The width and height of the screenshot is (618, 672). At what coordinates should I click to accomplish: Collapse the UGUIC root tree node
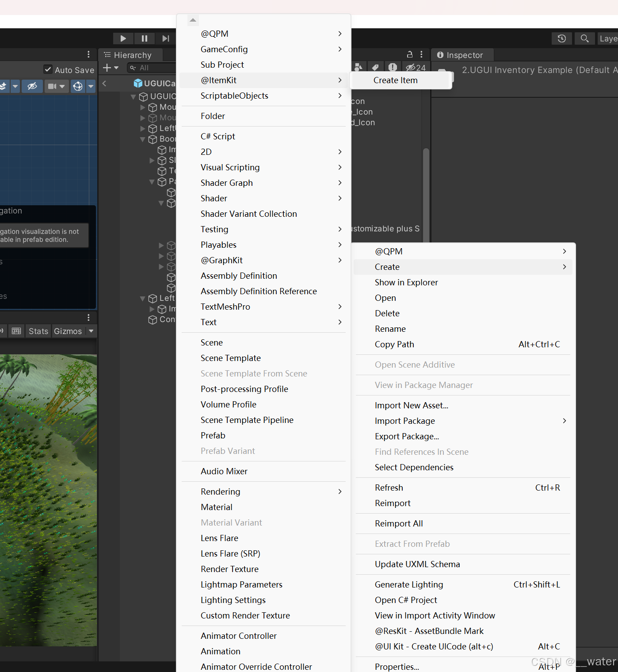[133, 96]
